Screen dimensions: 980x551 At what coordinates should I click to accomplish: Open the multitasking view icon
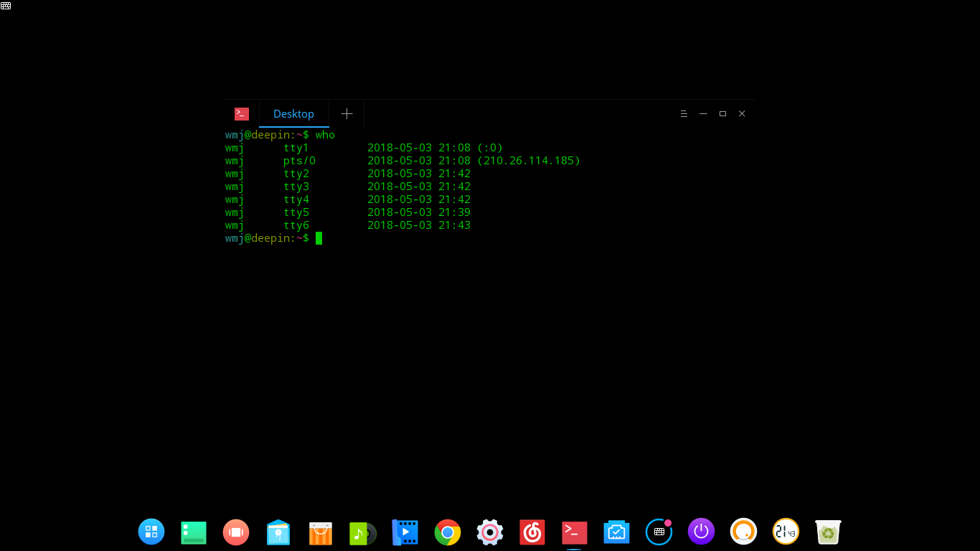(236, 532)
